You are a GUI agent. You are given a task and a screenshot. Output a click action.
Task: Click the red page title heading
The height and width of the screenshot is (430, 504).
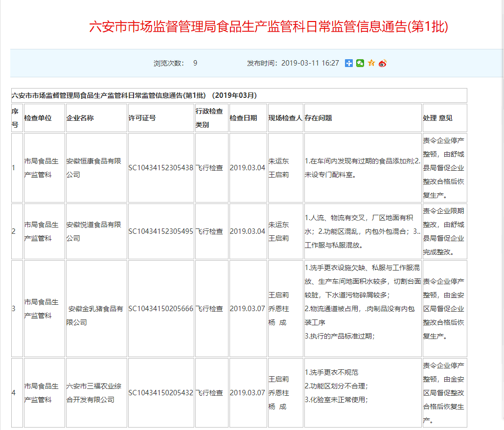point(269,26)
